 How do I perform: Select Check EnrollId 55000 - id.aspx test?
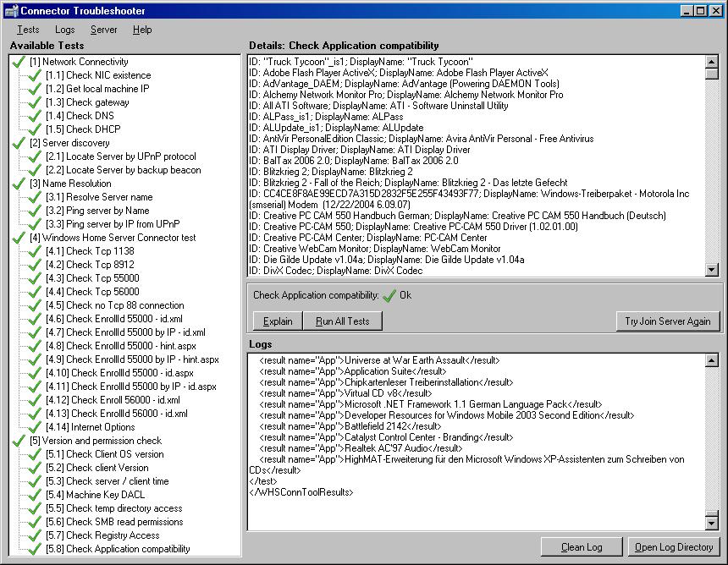119,373
